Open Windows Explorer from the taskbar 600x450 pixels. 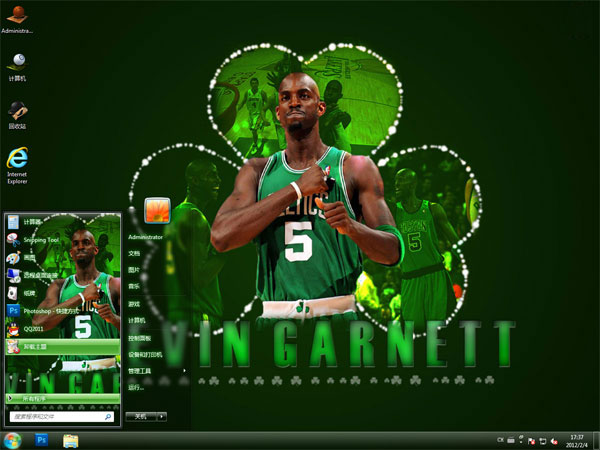[x=71, y=441]
